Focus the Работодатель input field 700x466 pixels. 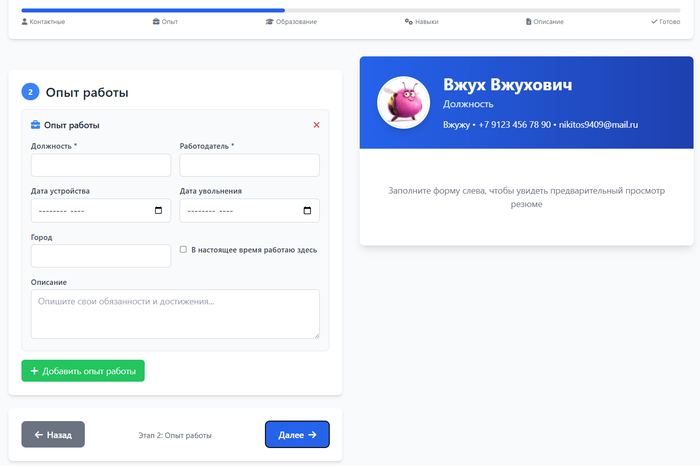click(x=249, y=165)
